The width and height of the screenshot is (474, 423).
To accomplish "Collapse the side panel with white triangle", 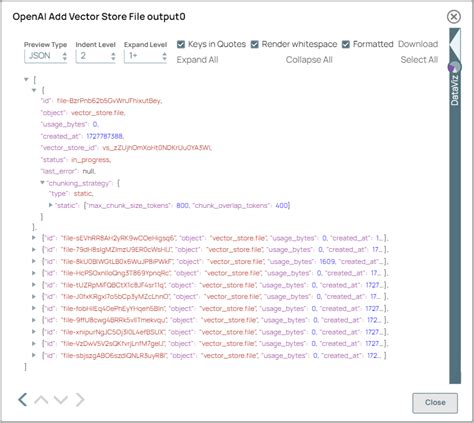I will click(455, 44).
